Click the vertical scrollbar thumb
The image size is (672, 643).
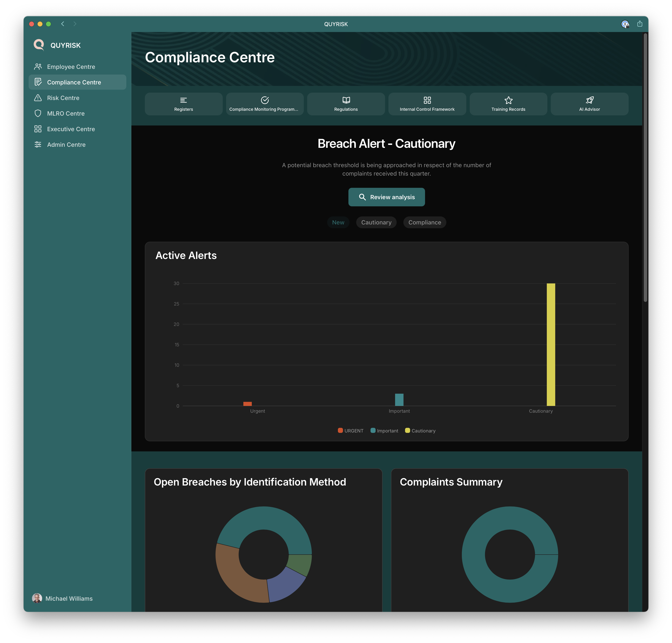point(645,167)
